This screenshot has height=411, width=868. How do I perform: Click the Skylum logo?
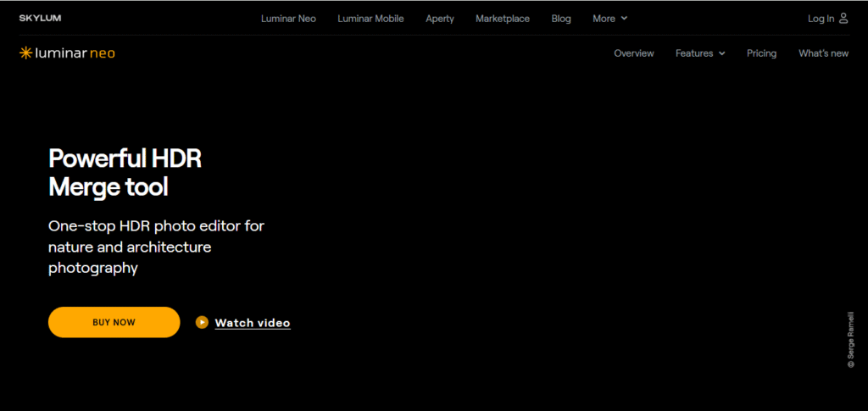pyautogui.click(x=40, y=19)
